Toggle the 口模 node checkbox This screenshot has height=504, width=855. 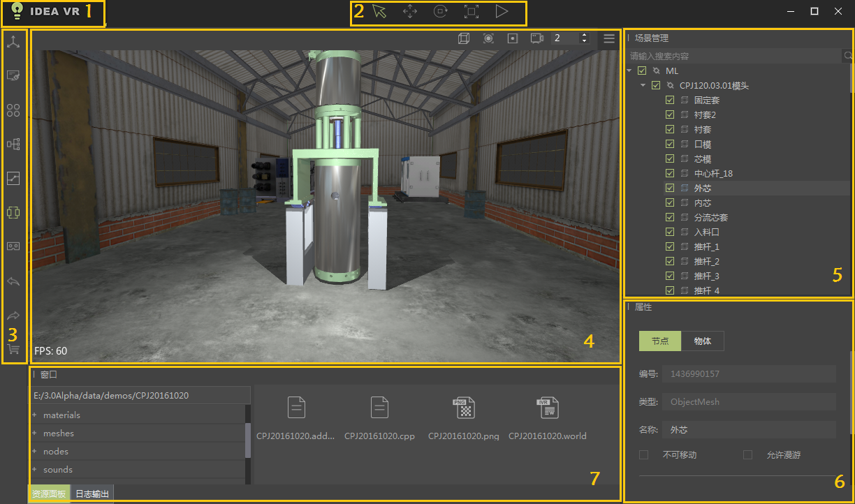coord(670,144)
